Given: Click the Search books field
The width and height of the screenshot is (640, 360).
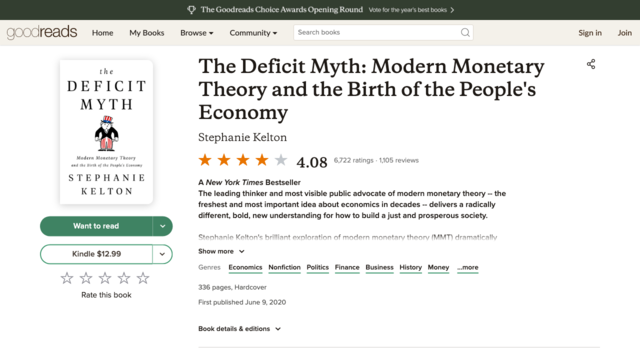Looking at the screenshot, I should point(377,33).
